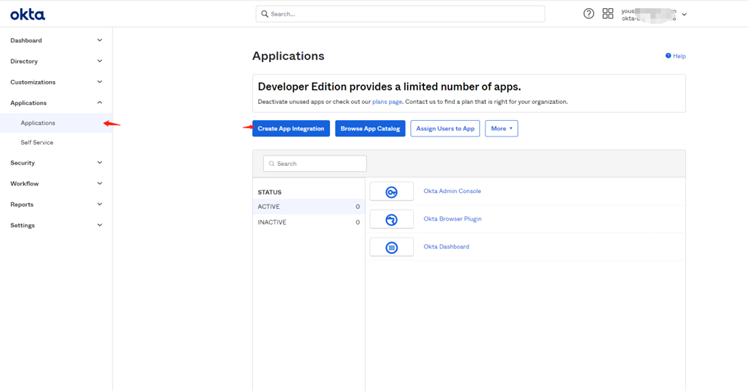The height and width of the screenshot is (391, 748).
Task: Filter by ACTIVE status
Action: (x=309, y=206)
